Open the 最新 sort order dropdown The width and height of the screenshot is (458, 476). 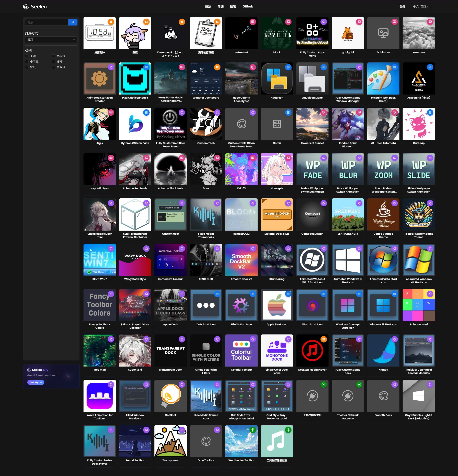click(51, 40)
